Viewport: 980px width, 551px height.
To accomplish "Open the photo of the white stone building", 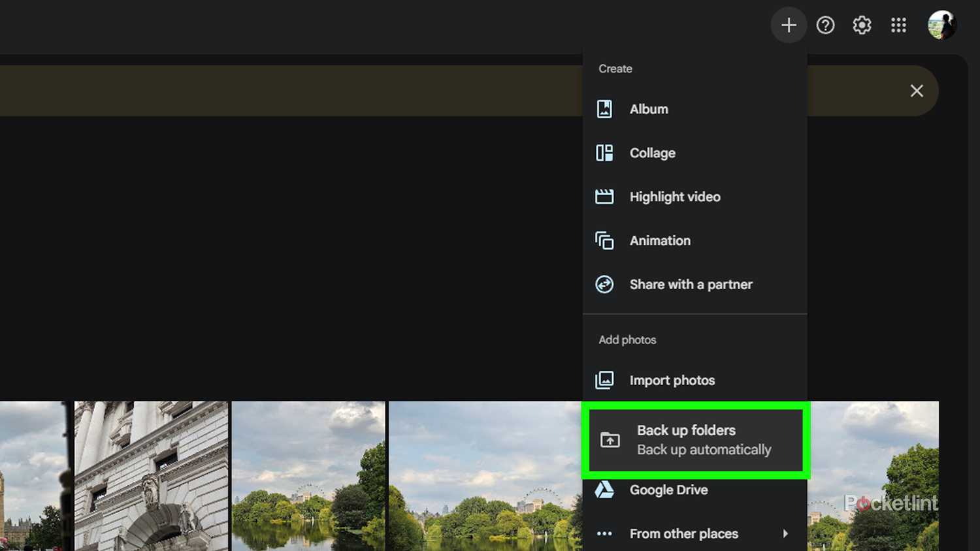I will [152, 476].
